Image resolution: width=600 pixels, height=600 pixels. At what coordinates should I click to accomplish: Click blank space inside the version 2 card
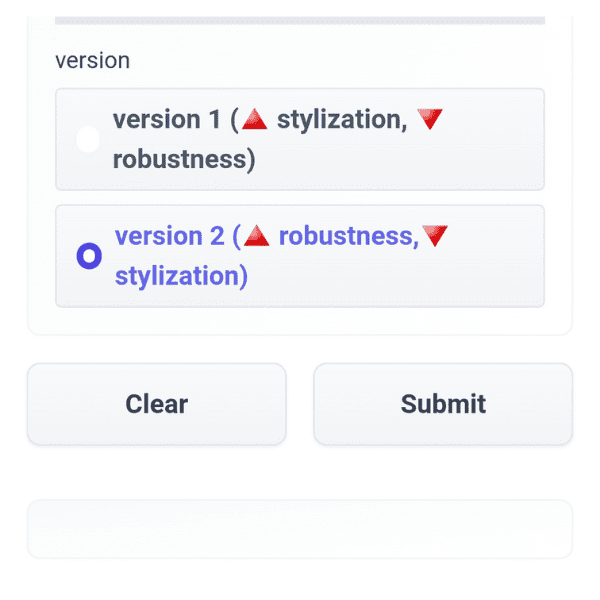420,278
